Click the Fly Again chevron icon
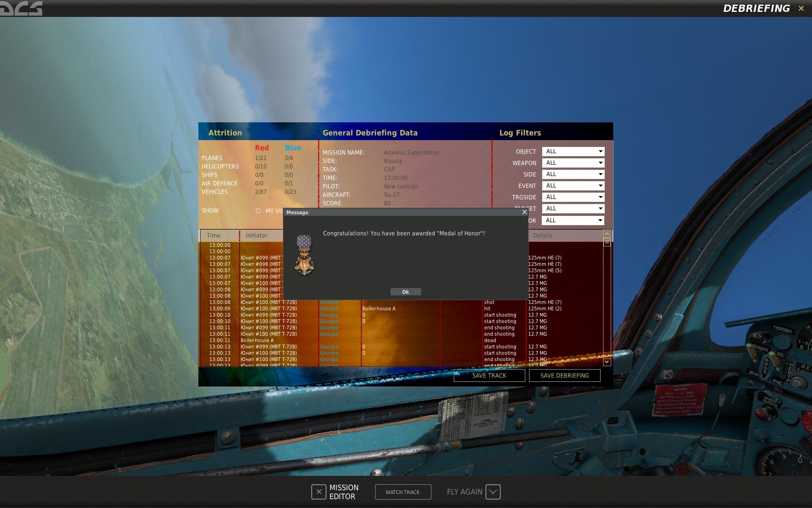The image size is (812, 508). tap(493, 492)
